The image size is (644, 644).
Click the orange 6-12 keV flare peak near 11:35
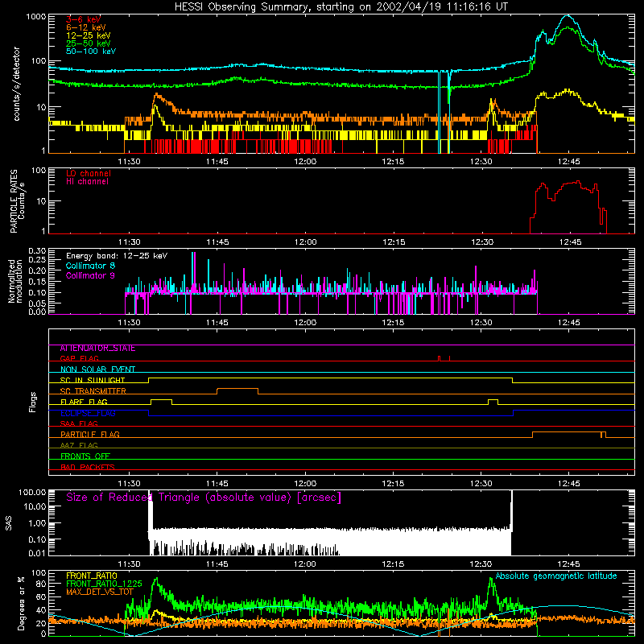click(x=156, y=95)
